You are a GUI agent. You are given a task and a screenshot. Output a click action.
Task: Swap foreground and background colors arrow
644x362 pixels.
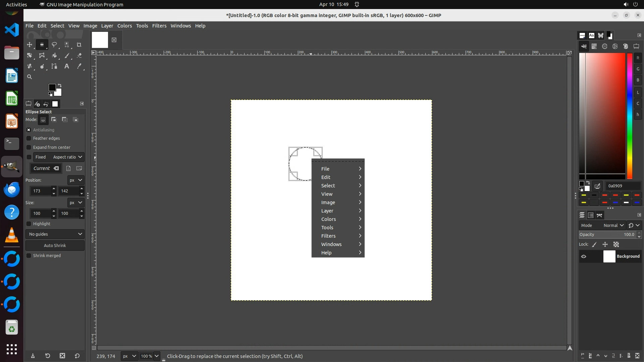[x=60, y=85]
